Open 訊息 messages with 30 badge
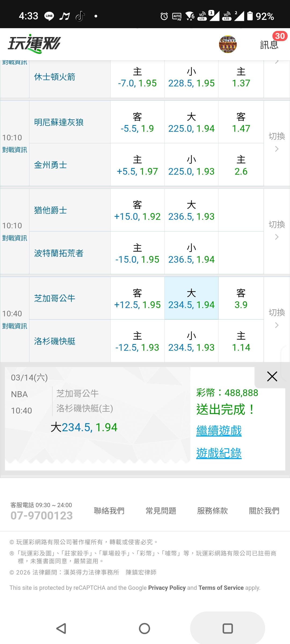Screen dimensions: 290x644 click(x=269, y=44)
